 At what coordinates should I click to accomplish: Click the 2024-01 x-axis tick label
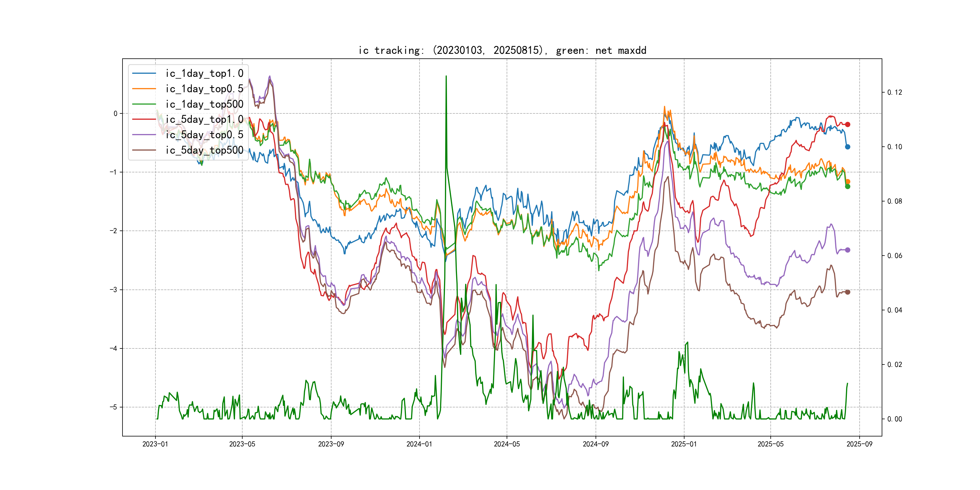coord(419,444)
